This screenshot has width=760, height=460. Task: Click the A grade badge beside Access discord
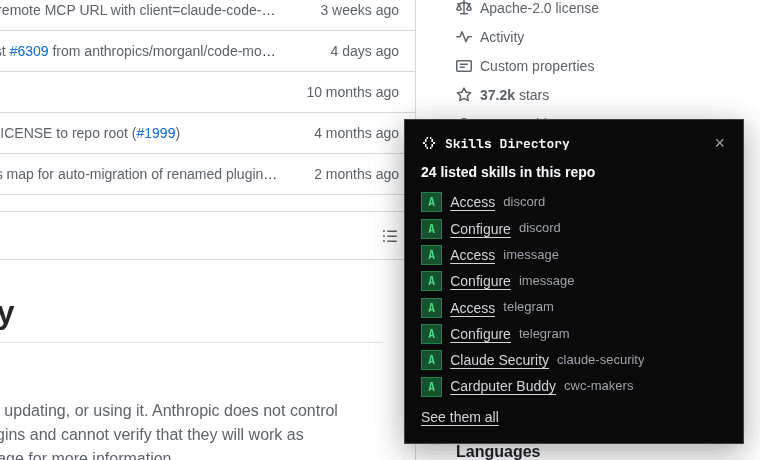click(431, 202)
